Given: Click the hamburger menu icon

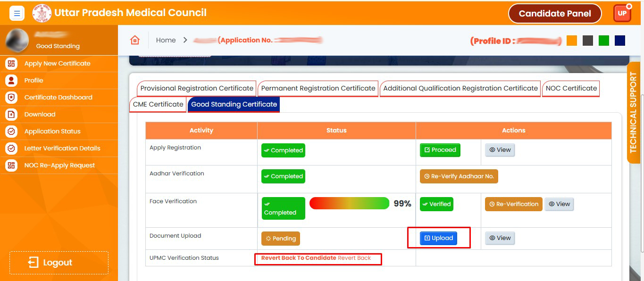Looking at the screenshot, I should pyautogui.click(x=17, y=13).
